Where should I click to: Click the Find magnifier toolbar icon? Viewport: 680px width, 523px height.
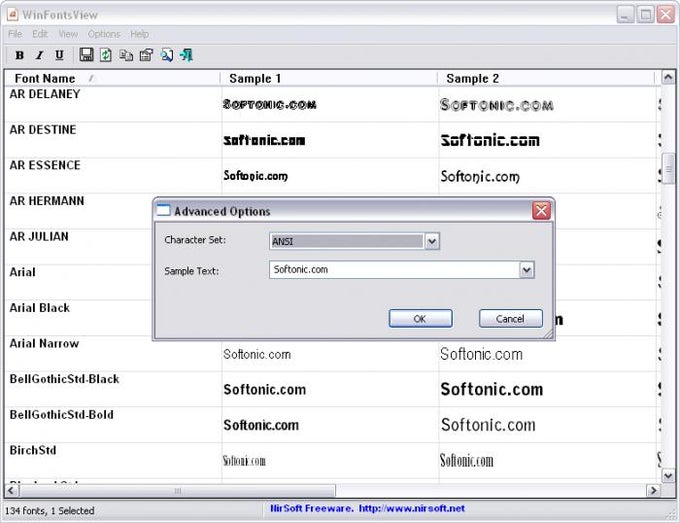(x=167, y=55)
